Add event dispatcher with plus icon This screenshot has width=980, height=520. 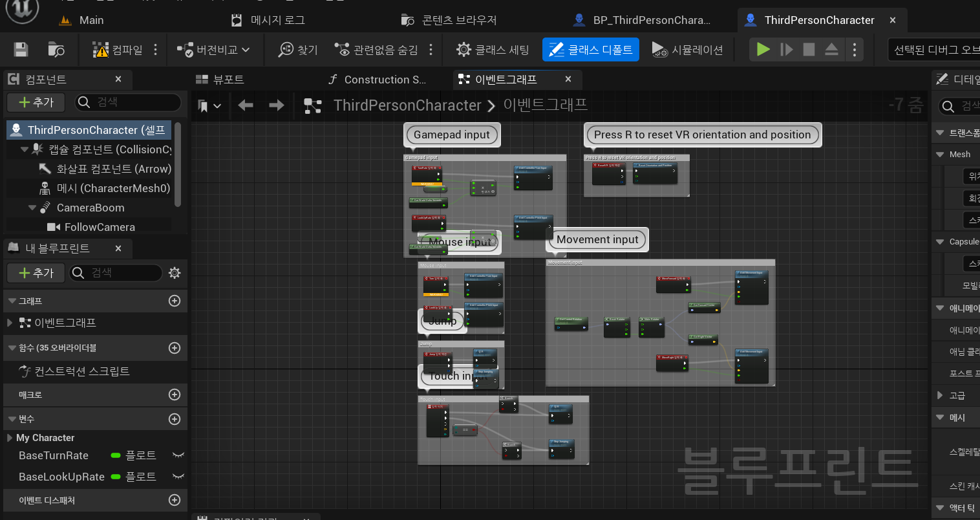[175, 500]
